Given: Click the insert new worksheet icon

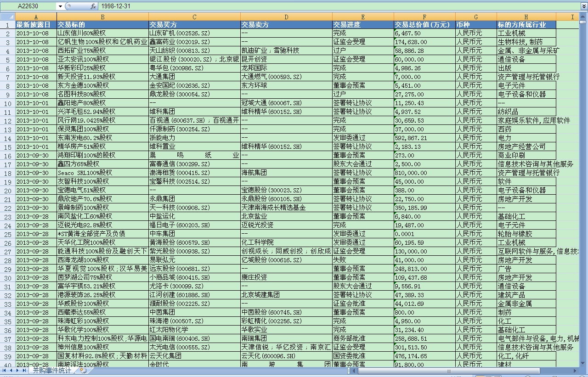Looking at the screenshot, I should [x=83, y=370].
